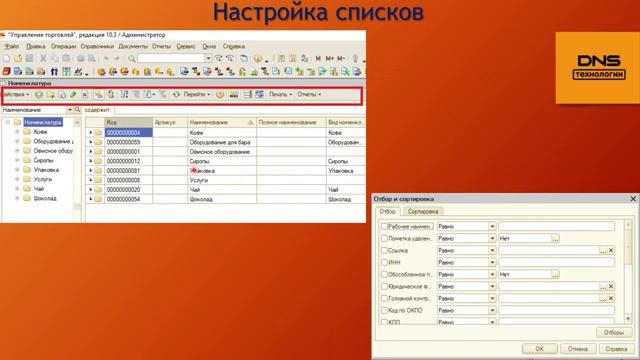The image size is (640, 360).
Task: Click the Add group folder icon in Номенклатура toolbar
Action: coord(50,95)
